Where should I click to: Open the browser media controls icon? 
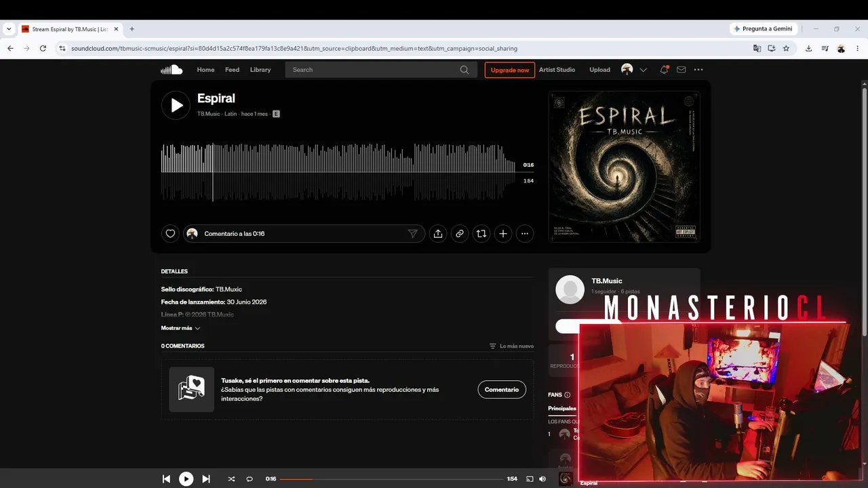(x=825, y=49)
